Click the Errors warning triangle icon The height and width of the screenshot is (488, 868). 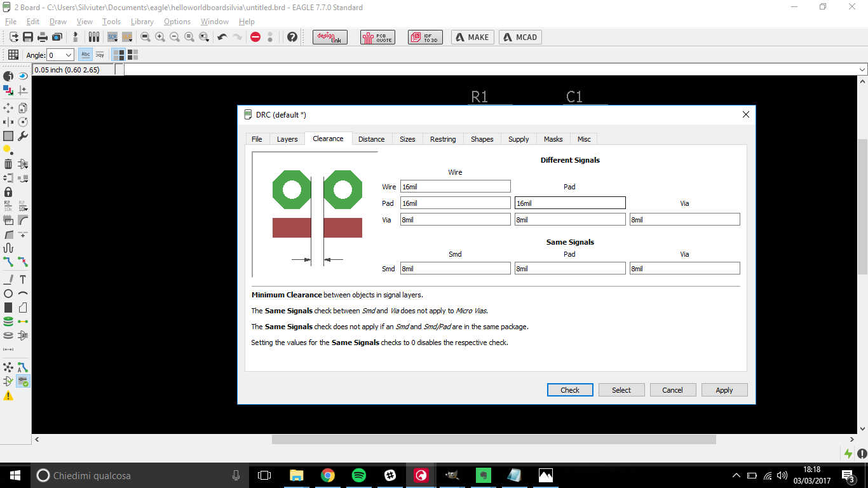click(8, 395)
